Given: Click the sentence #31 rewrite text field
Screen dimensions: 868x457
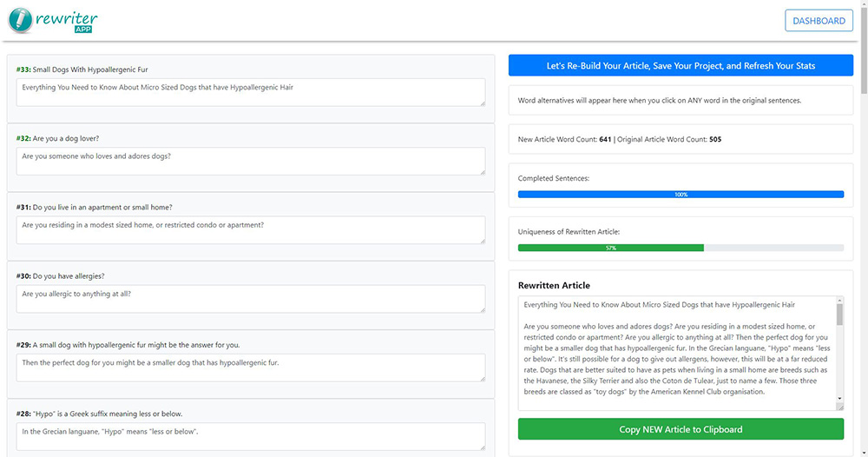Looking at the screenshot, I should (x=250, y=230).
